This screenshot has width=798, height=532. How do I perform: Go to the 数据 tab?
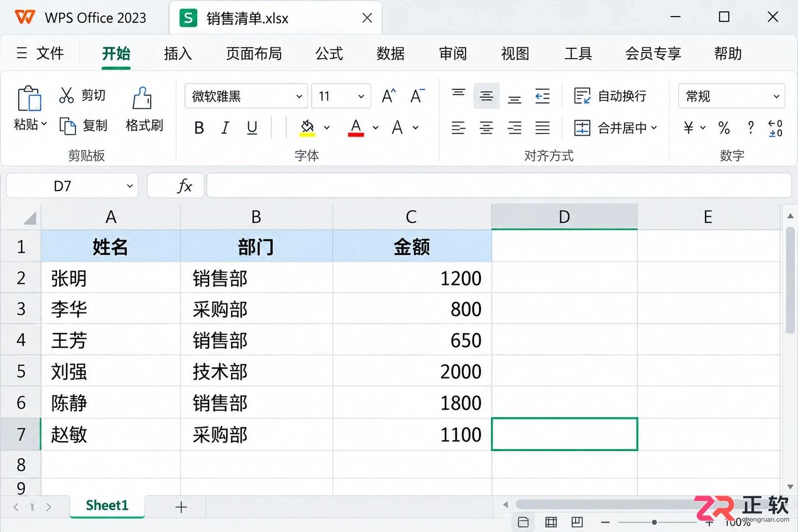391,53
